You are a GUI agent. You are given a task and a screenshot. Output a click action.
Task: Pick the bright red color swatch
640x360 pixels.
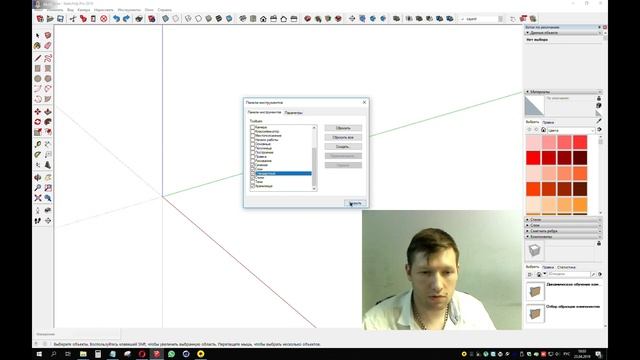pos(533,158)
